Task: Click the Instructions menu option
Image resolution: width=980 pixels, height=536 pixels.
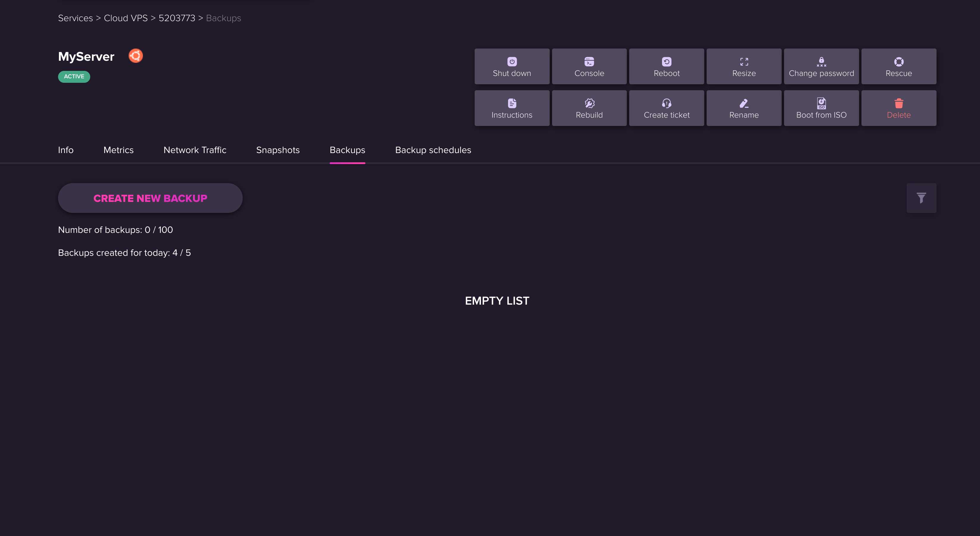Action: [x=512, y=108]
